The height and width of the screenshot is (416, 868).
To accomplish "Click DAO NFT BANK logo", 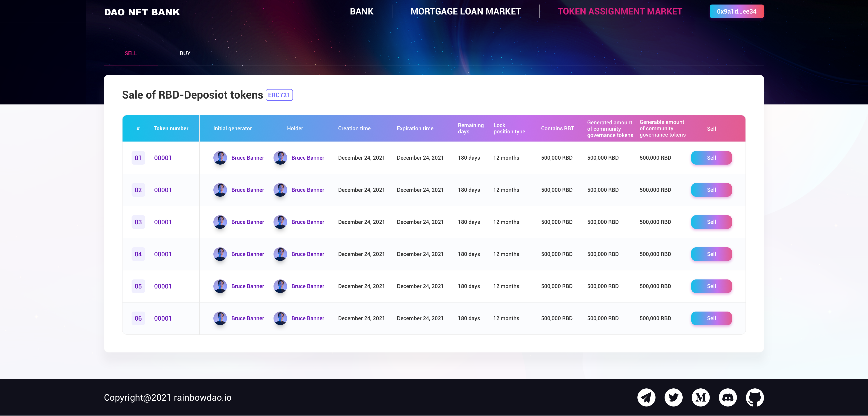I will (x=142, y=12).
